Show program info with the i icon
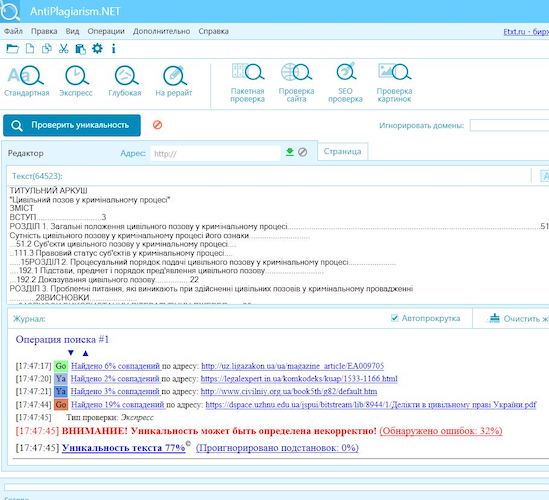This screenshot has width=549, height=500. pos(113,49)
